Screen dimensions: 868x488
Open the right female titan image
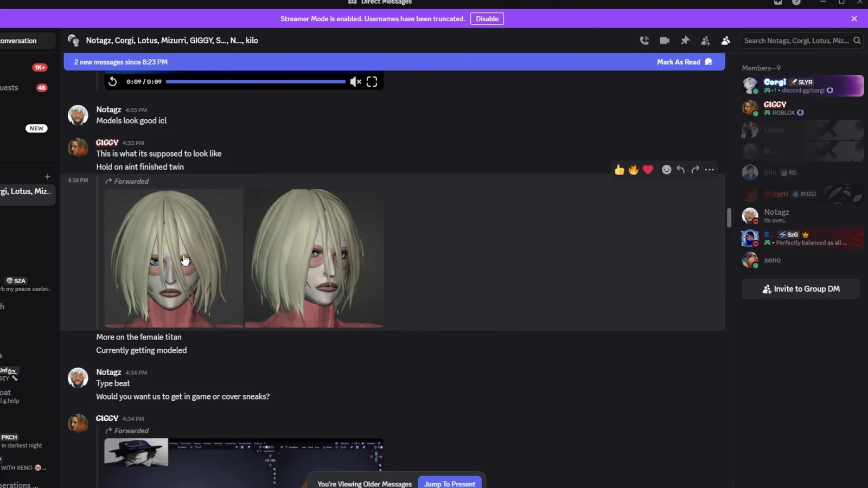click(x=314, y=258)
